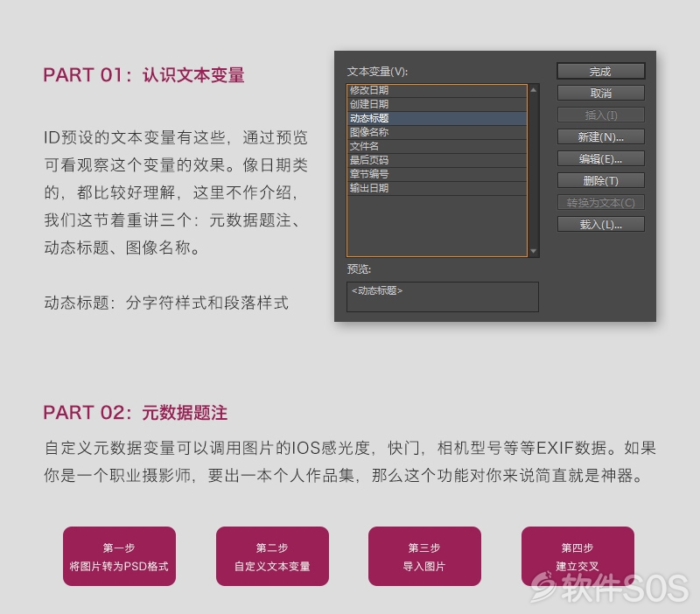The width and height of the screenshot is (700, 614).
Task: Click the 载入(L)... button
Action: (600, 225)
